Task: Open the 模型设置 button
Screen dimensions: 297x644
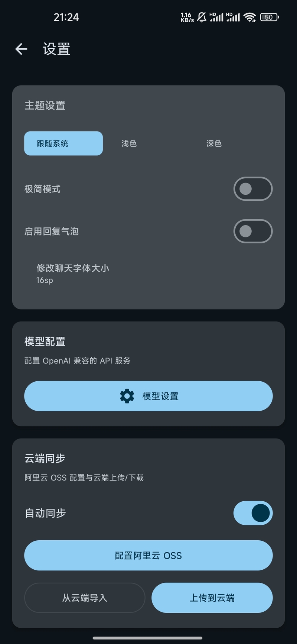Action: coord(148,396)
